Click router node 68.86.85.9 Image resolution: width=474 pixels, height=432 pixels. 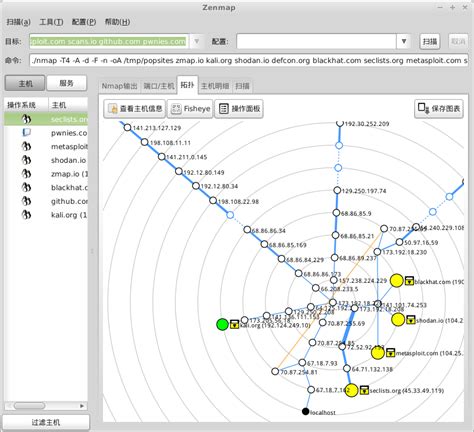(336, 213)
